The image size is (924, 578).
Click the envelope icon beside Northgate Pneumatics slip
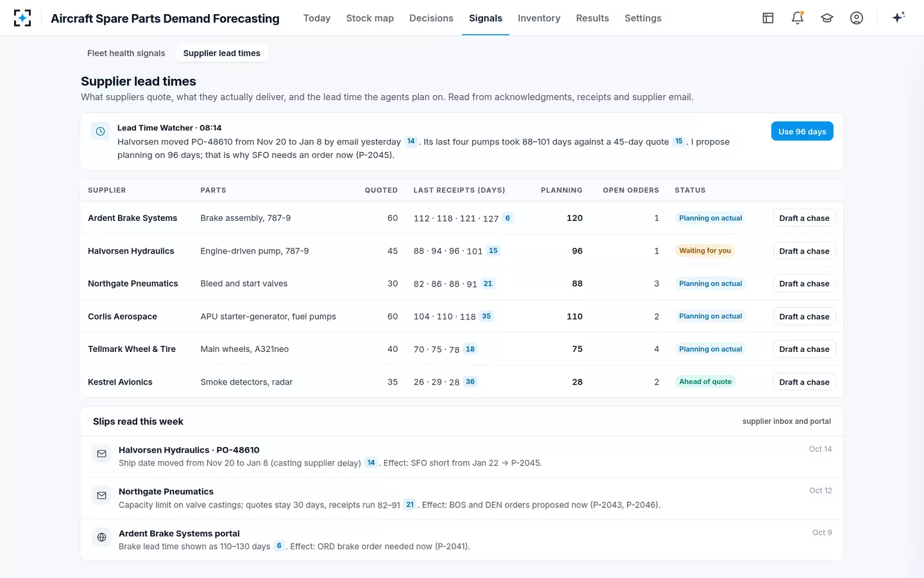point(101,496)
